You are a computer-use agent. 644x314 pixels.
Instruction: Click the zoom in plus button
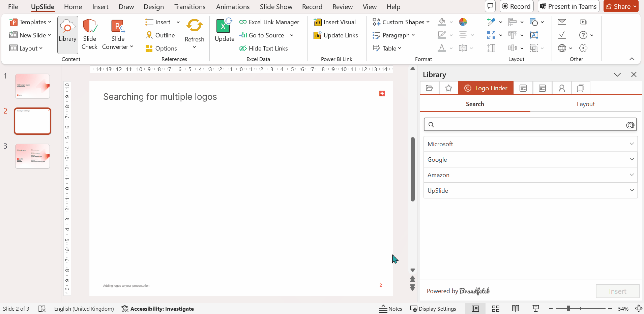click(x=610, y=309)
